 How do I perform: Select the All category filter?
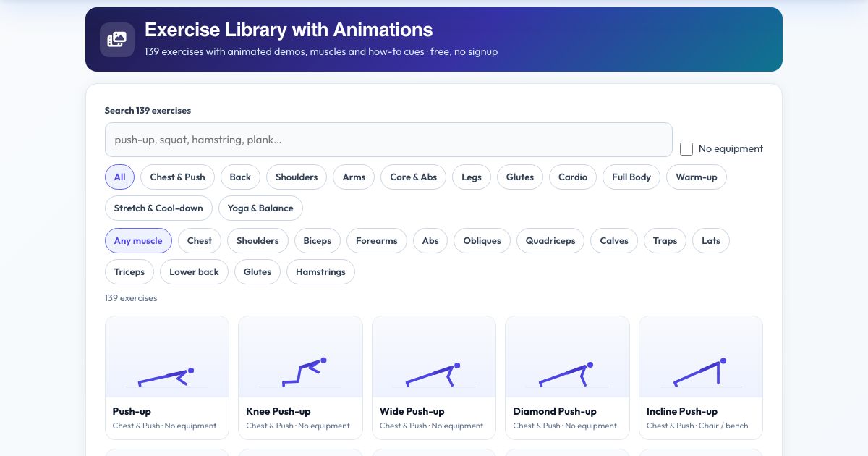pos(119,177)
